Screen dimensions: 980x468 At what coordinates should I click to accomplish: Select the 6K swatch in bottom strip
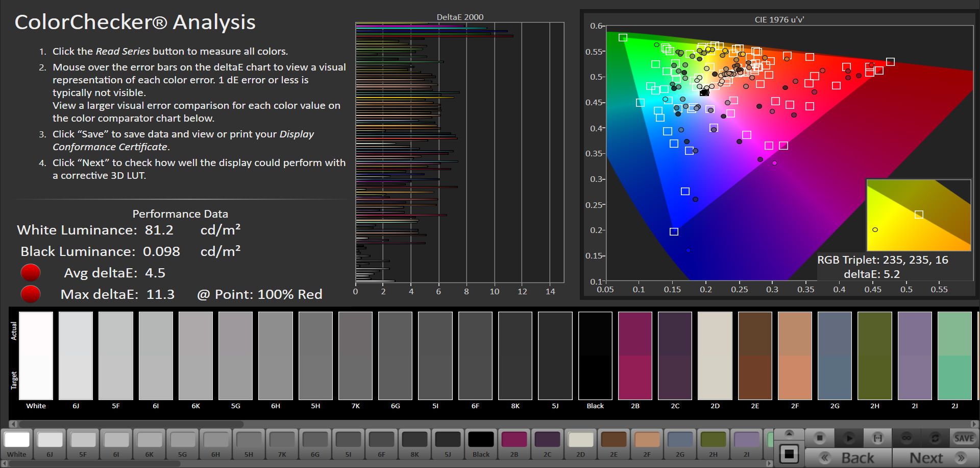coord(150,444)
